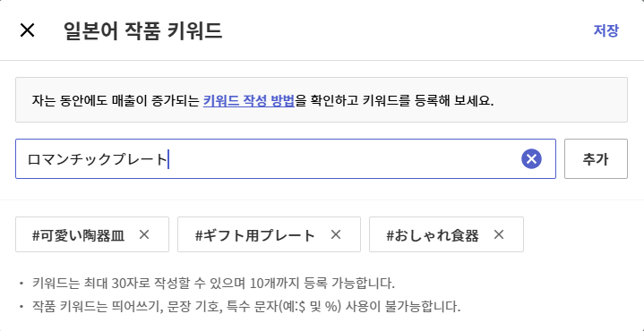Select the #可愛い陶器皿 tag label

[78, 235]
